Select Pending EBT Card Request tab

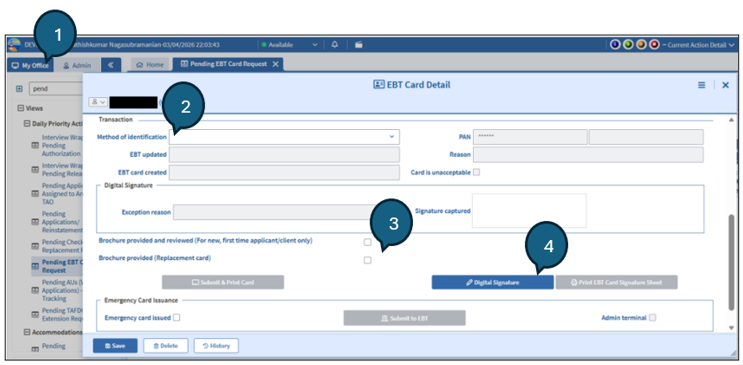point(224,64)
